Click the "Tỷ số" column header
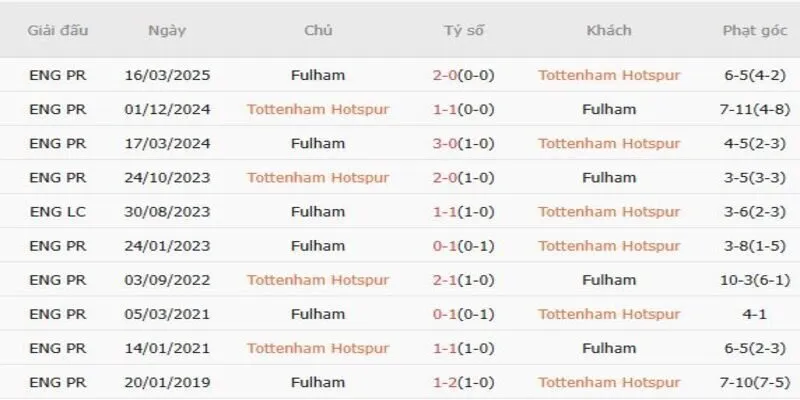The image size is (800, 400). point(464,30)
